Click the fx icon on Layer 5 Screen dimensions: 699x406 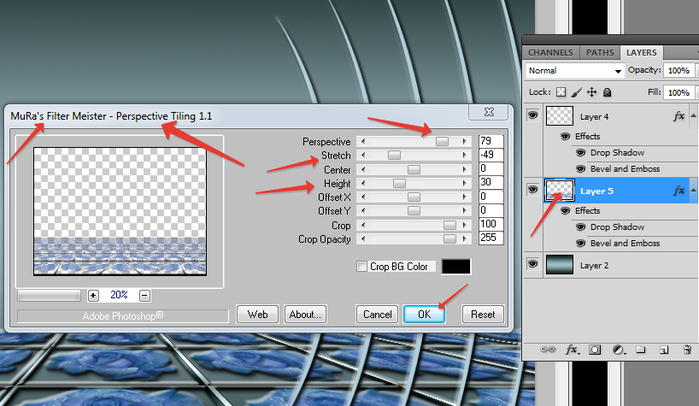678,191
